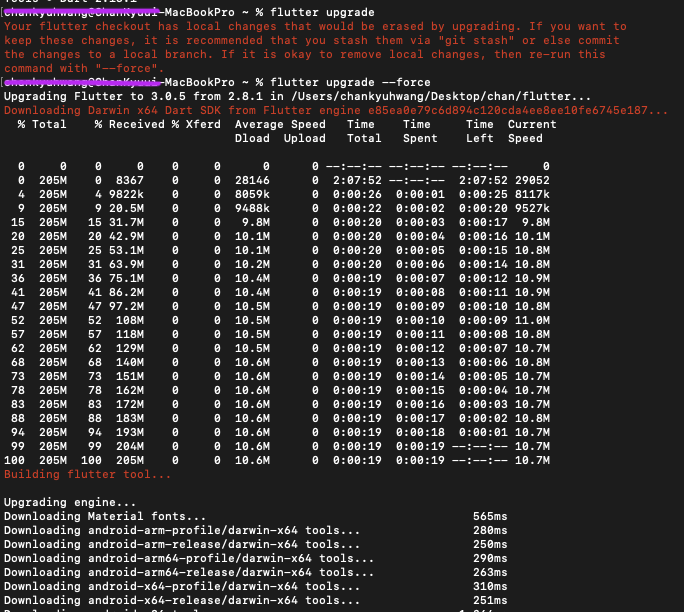
Task: Click the '263ms' duration value
Action: (x=490, y=572)
